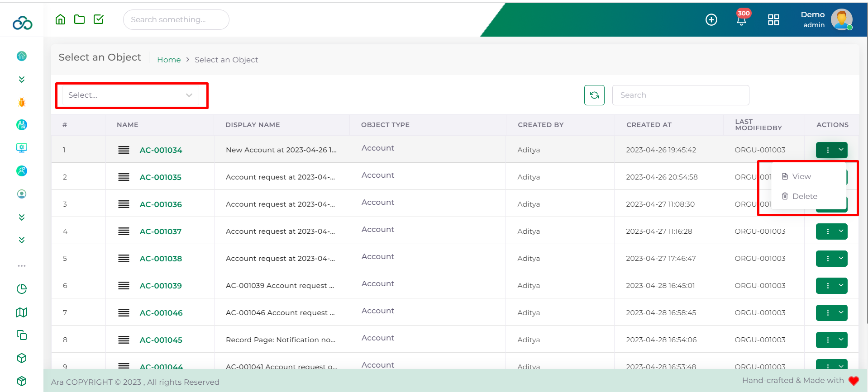
Task: Expand actions dropdown for row AC-001037
Action: click(x=840, y=231)
